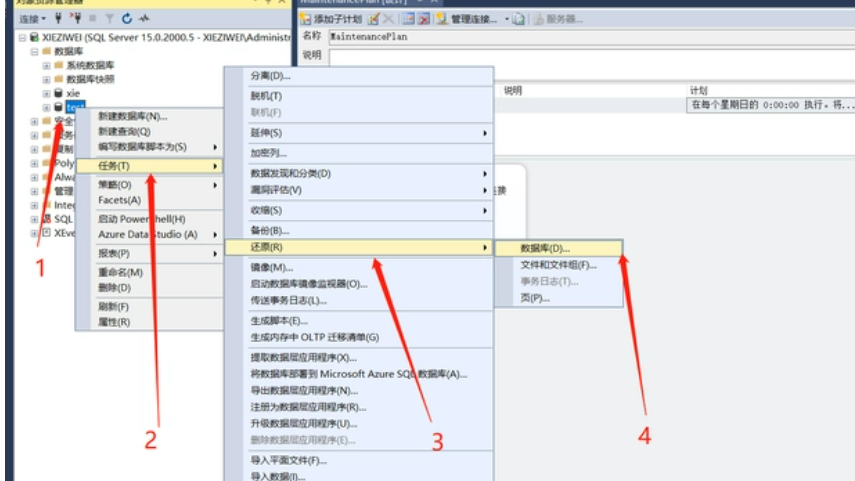The image size is (855, 481).
Task: Click the blue refresh icon in Object Explorer
Action: coord(127,19)
